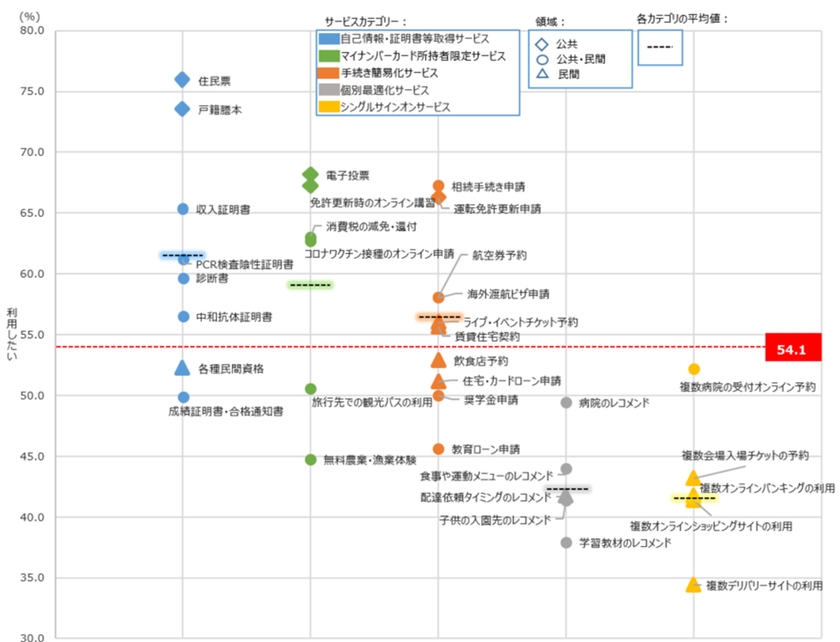
Task: Click the yellow シングルサインオンサービス legend swatch
Action: pyautogui.click(x=329, y=107)
